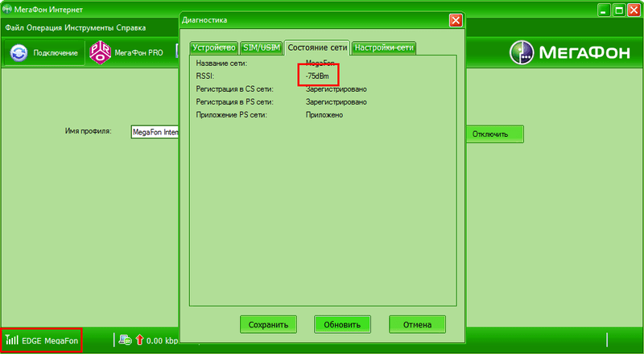The width and height of the screenshot is (644, 354).
Task: Click the Отмена button
Action: coord(417,324)
